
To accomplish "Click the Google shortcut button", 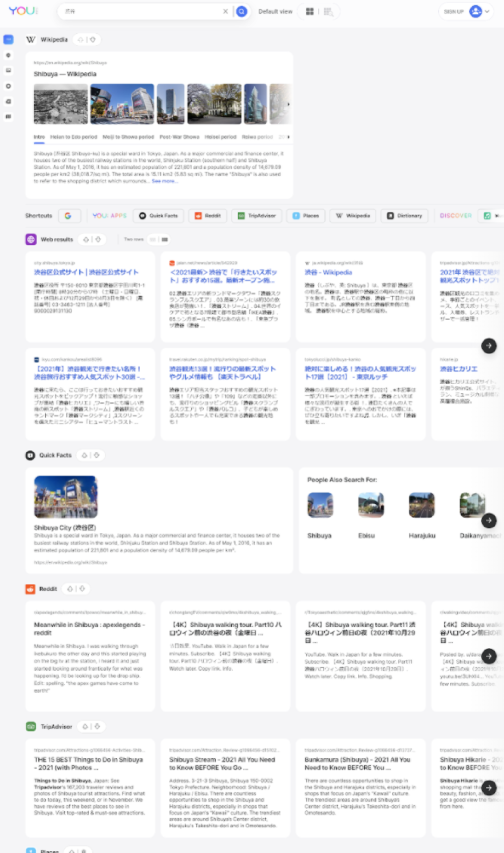I will pos(69,216).
